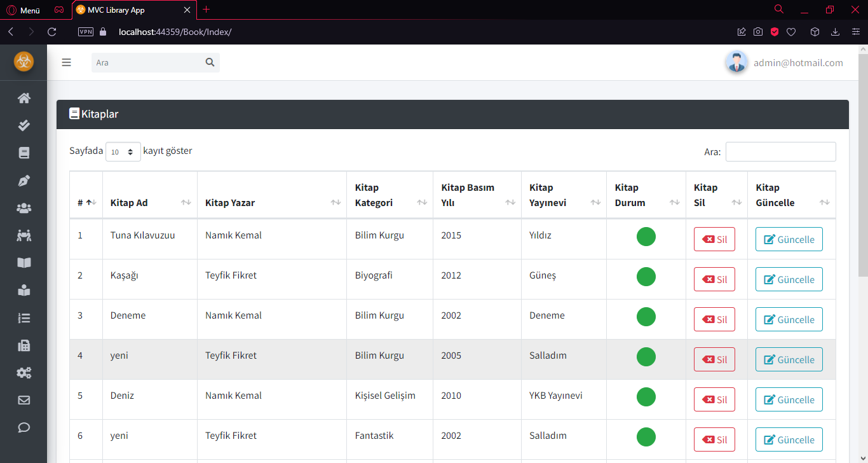Focus the table Ara filter field

tap(780, 151)
